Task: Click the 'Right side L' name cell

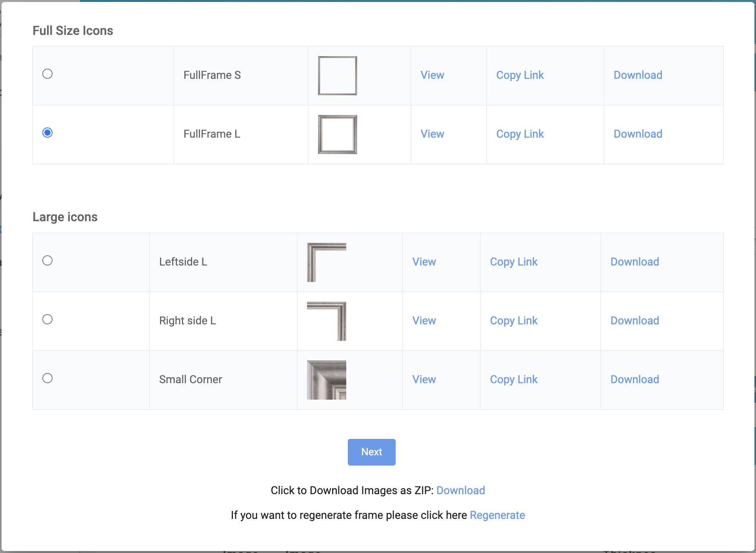Action: pos(223,321)
